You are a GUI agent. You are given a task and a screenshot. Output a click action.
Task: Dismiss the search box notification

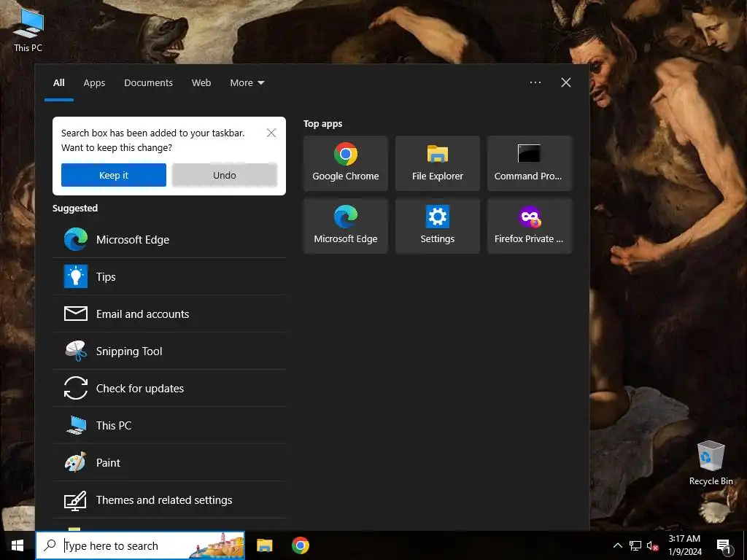coord(271,133)
